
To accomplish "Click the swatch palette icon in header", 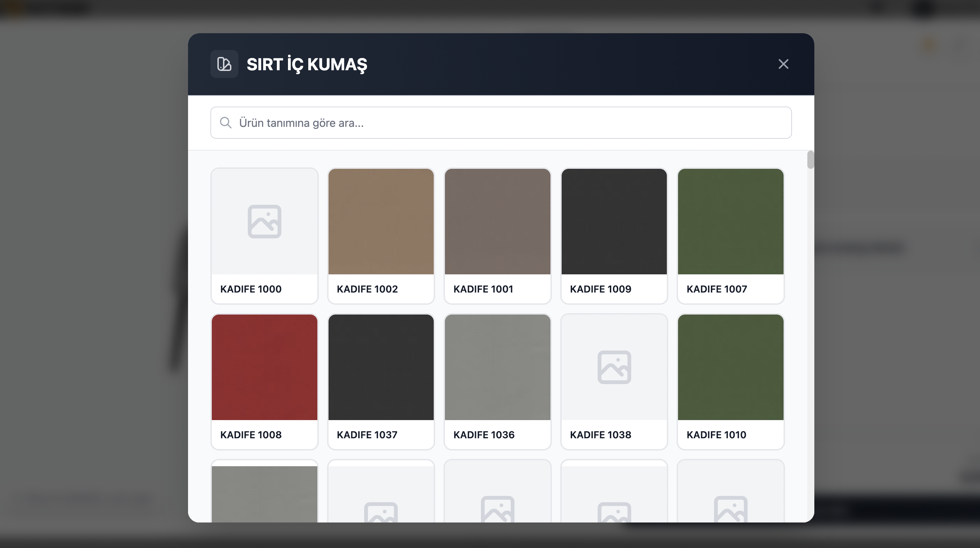I will pyautogui.click(x=224, y=64).
